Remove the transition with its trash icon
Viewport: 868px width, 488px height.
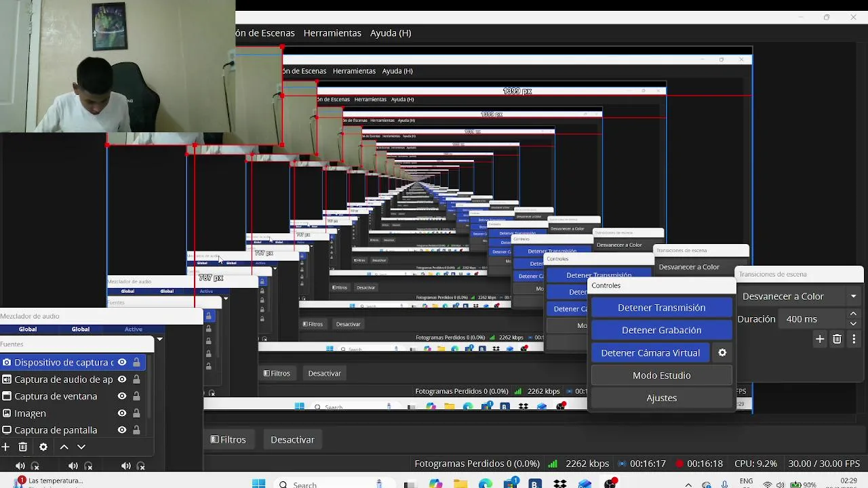[x=837, y=339]
